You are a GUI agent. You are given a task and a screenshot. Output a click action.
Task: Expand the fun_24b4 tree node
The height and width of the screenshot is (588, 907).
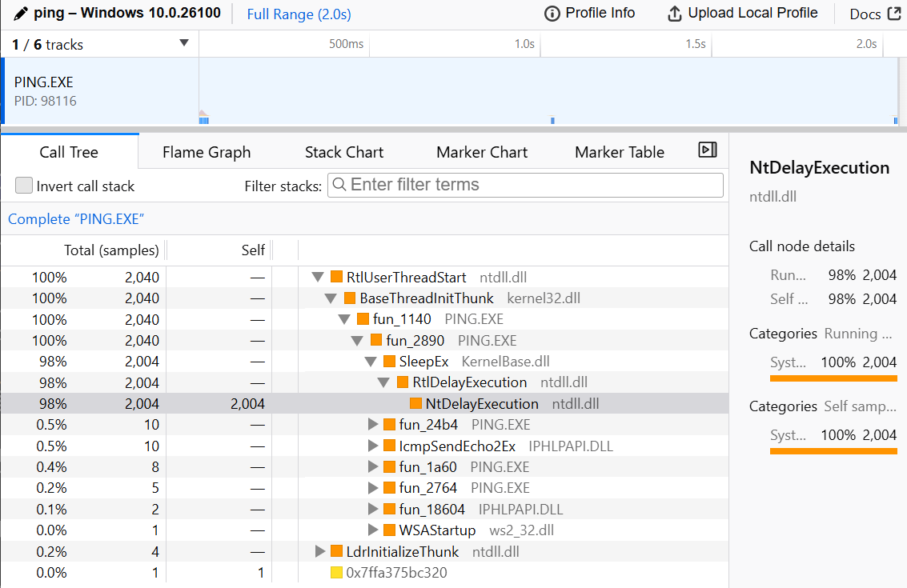coord(372,425)
